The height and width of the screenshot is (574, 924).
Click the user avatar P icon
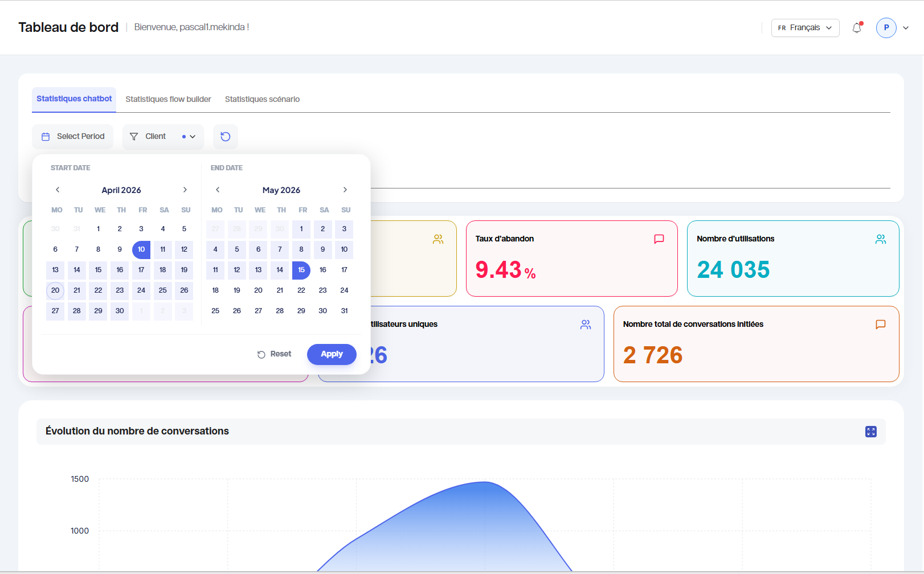click(886, 28)
